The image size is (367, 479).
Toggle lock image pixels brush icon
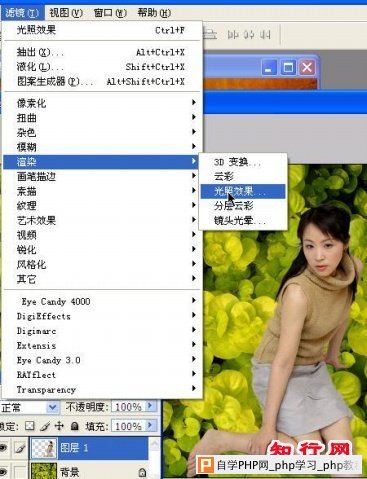tap(45, 426)
